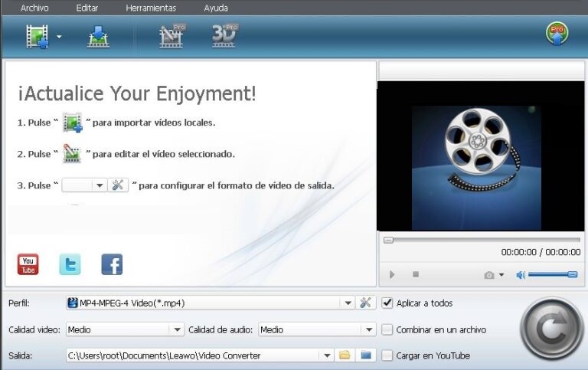Click the film reel preview thumbnail

[x=476, y=168]
